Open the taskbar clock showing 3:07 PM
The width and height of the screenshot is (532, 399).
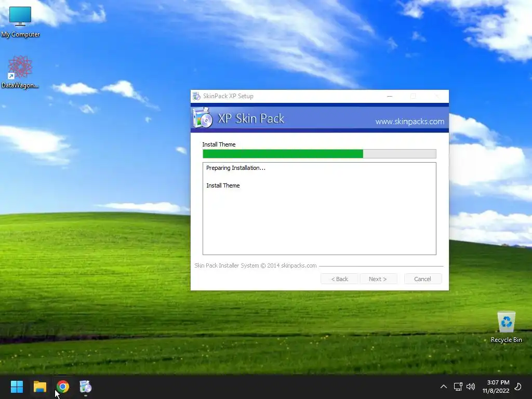pyautogui.click(x=496, y=387)
